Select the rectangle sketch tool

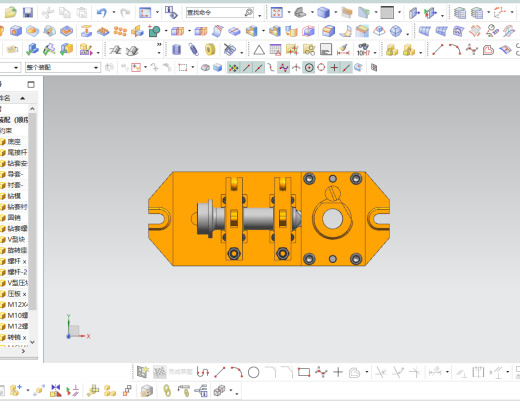point(304,372)
